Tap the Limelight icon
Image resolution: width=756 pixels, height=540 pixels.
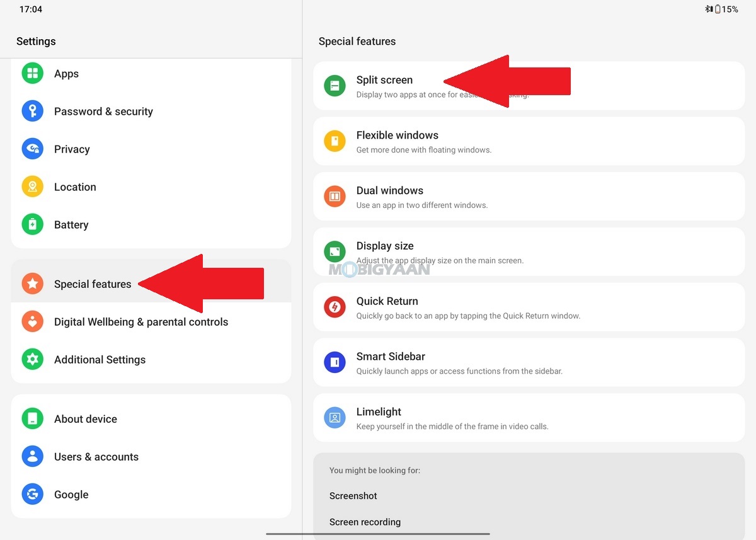pos(335,418)
